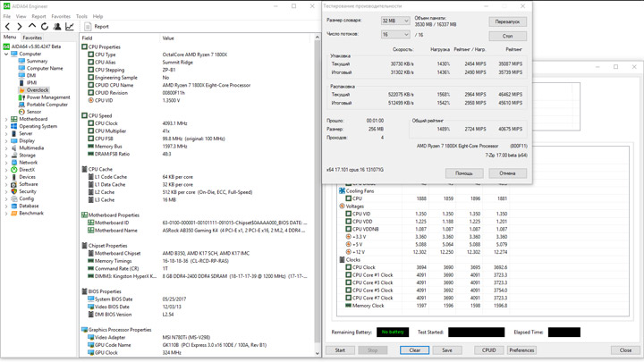Select Computer Name in the tree
Image resolution: width=644 pixels, height=362 pixels.
click(x=45, y=68)
